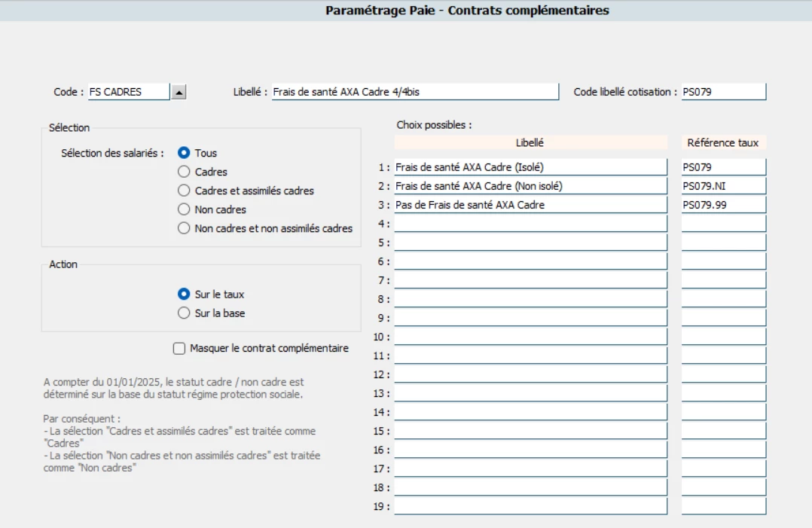This screenshot has height=528, width=812.
Task: Open the Code lookup arrow button
Action: coord(179,92)
